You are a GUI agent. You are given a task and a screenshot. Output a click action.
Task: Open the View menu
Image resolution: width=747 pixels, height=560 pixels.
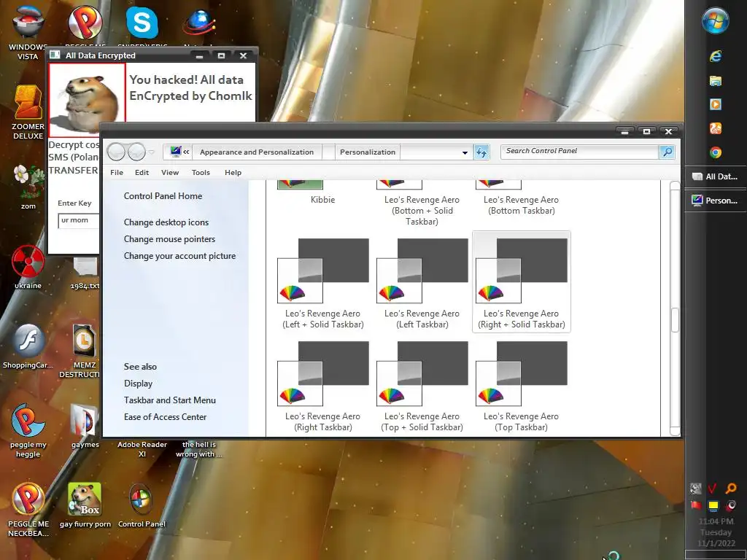tap(169, 172)
